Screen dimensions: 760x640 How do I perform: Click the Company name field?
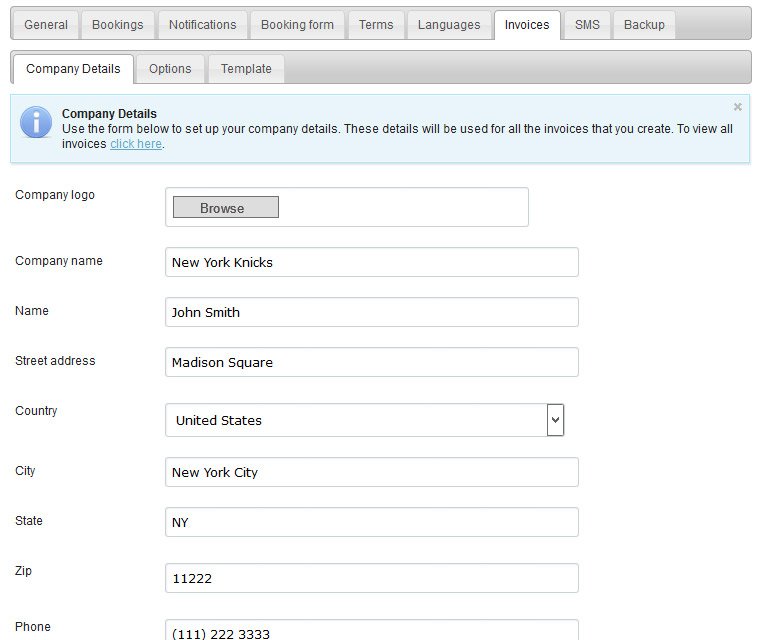372,262
